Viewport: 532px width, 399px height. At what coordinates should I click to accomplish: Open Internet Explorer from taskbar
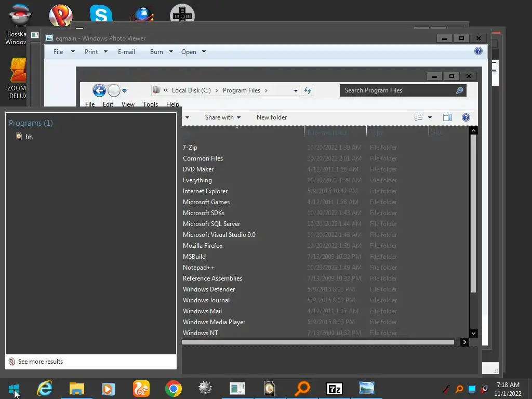pyautogui.click(x=45, y=388)
